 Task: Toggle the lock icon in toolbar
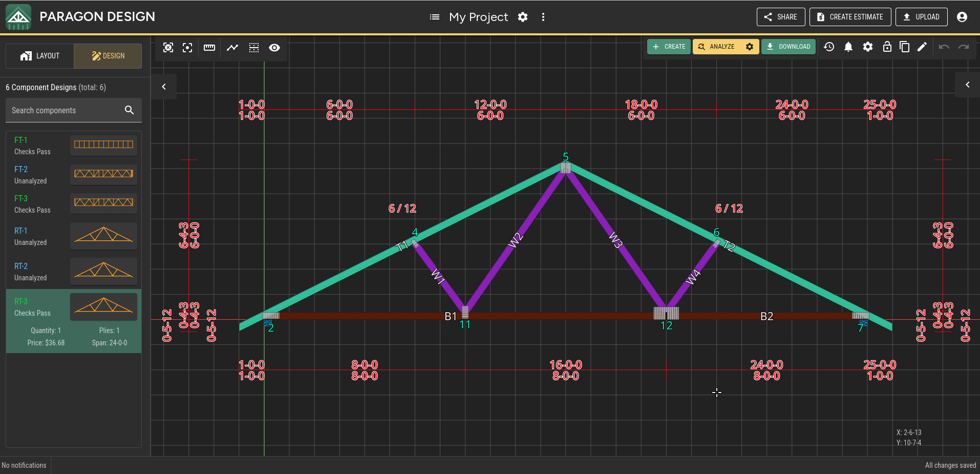point(887,47)
